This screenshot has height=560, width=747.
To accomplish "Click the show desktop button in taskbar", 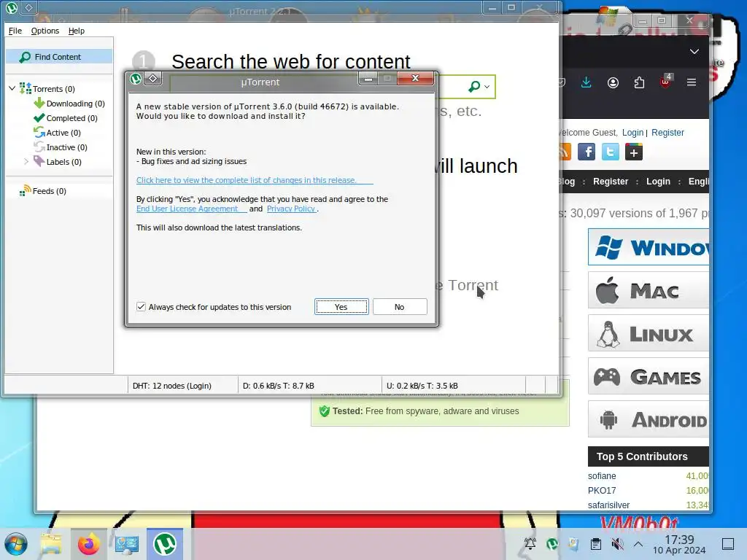I will point(728,544).
